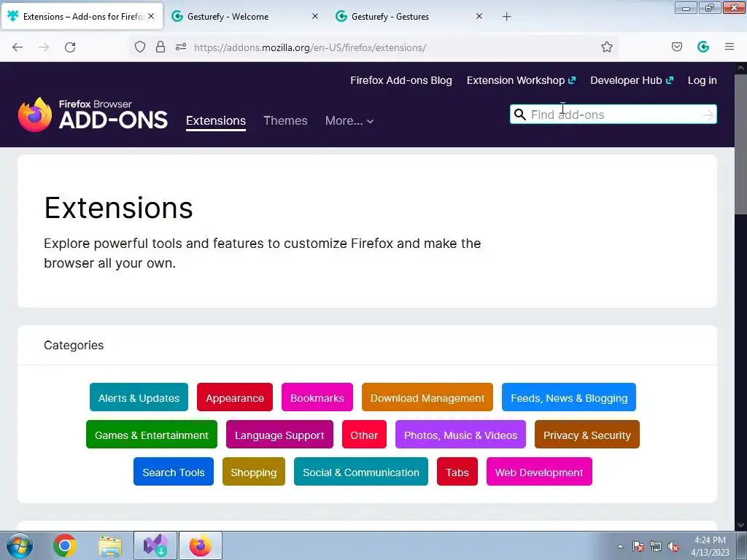Open Windows Start menu orb
747x560 pixels.
click(20, 545)
